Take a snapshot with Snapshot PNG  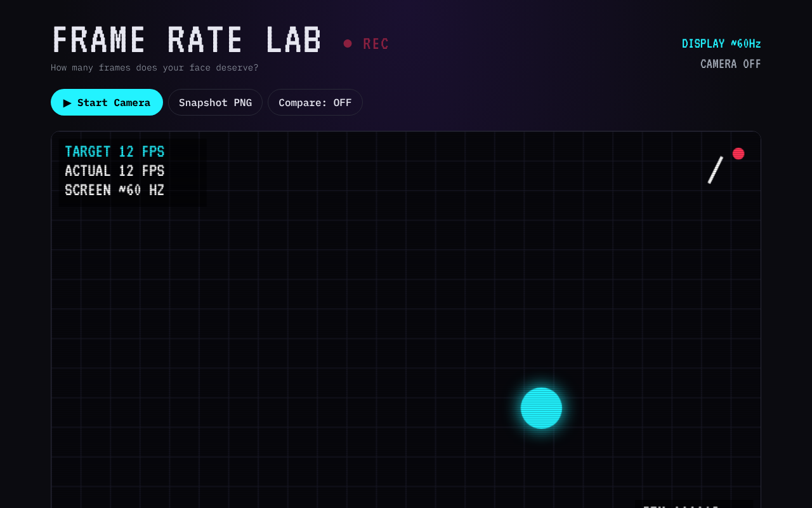point(215,102)
